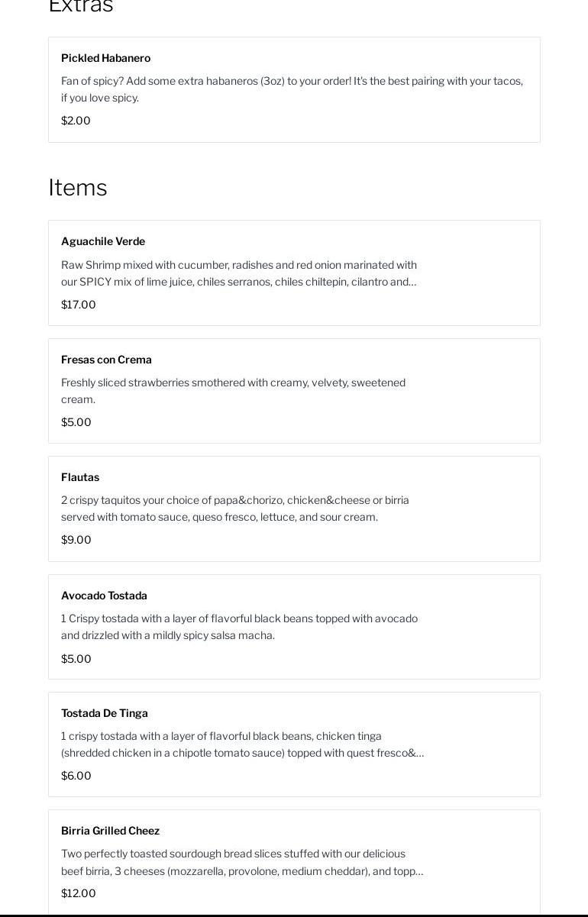The height and width of the screenshot is (917, 588).
Task: Click the Flautas crispy taquitos description
Action: (x=235, y=509)
